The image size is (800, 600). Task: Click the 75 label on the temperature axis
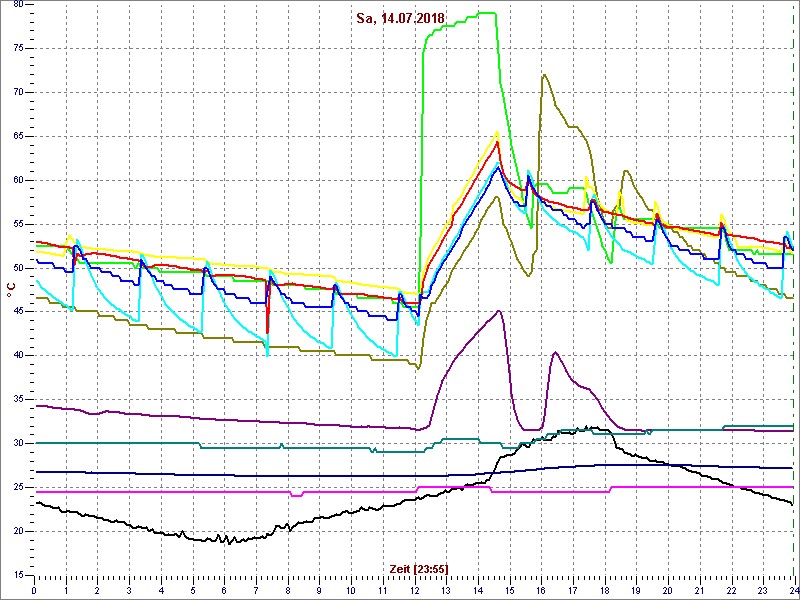(x=17, y=48)
